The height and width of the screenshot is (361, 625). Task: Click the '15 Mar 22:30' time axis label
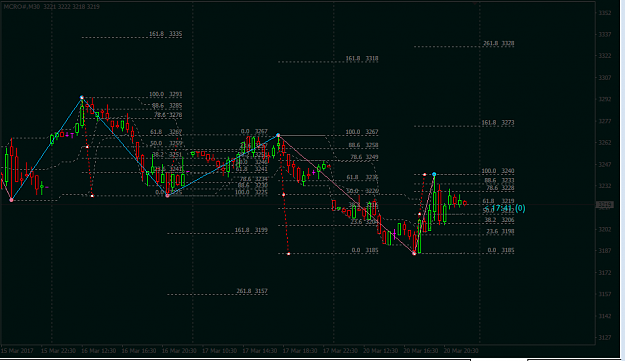pos(58,351)
